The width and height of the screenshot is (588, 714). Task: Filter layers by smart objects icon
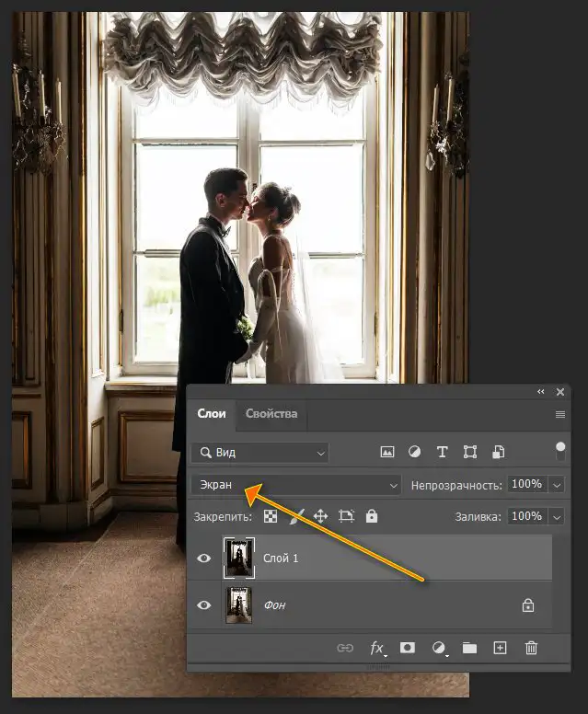(498, 452)
